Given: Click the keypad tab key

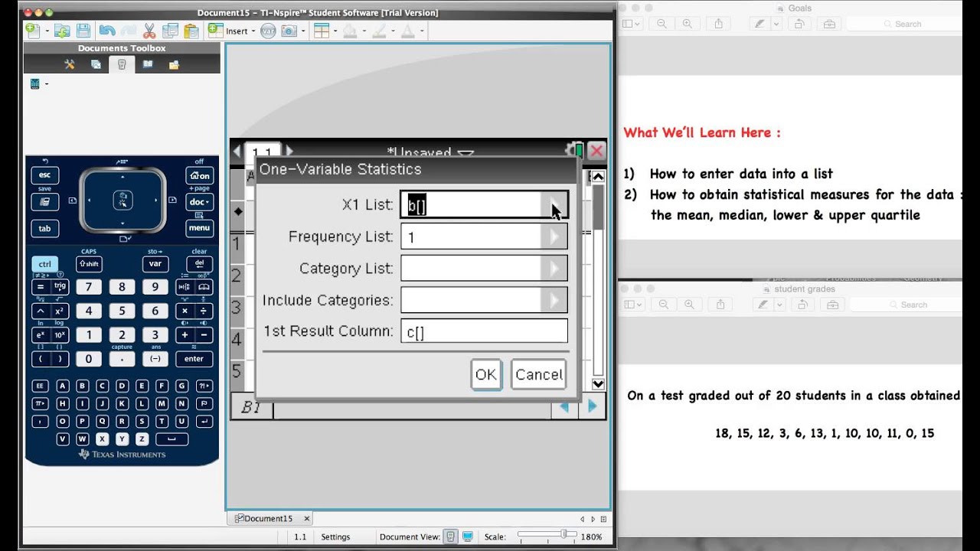Looking at the screenshot, I should coord(45,228).
